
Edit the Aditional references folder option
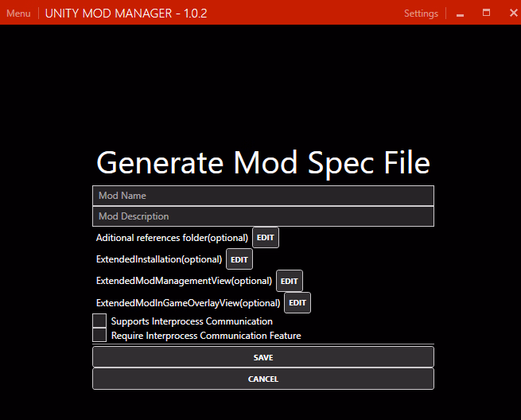pyautogui.click(x=266, y=238)
